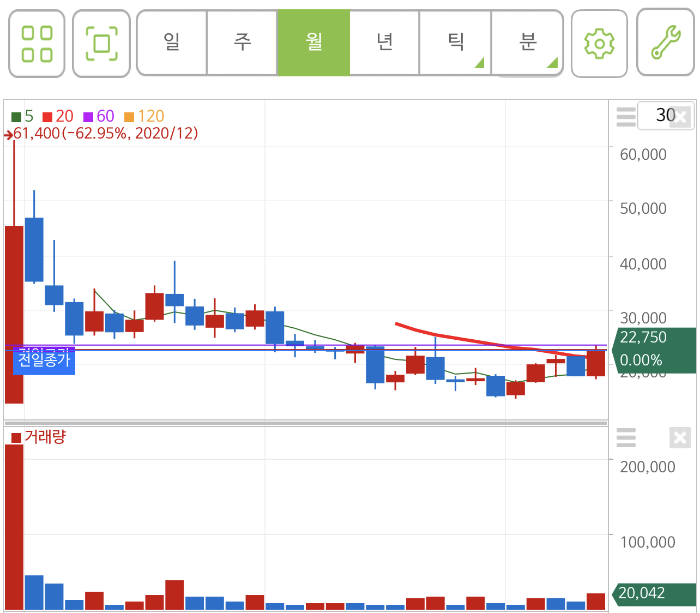
Task: Select the 월 (monthly) tab
Action: (x=313, y=43)
